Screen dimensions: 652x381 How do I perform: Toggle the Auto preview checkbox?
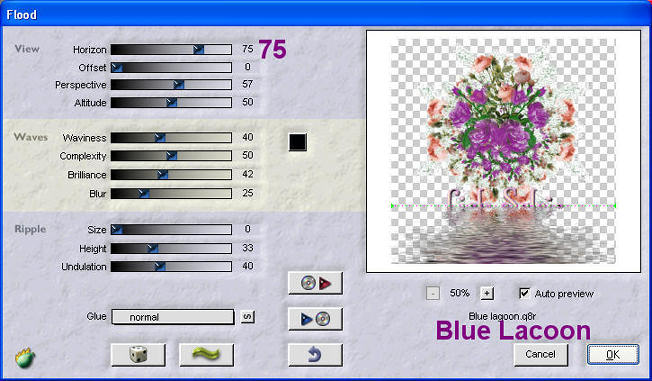click(524, 293)
